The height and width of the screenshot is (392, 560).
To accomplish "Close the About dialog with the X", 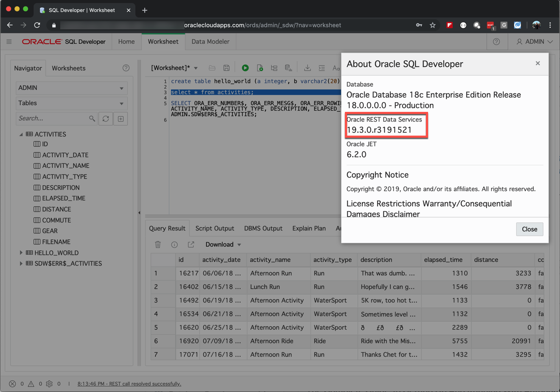I will click(x=538, y=64).
